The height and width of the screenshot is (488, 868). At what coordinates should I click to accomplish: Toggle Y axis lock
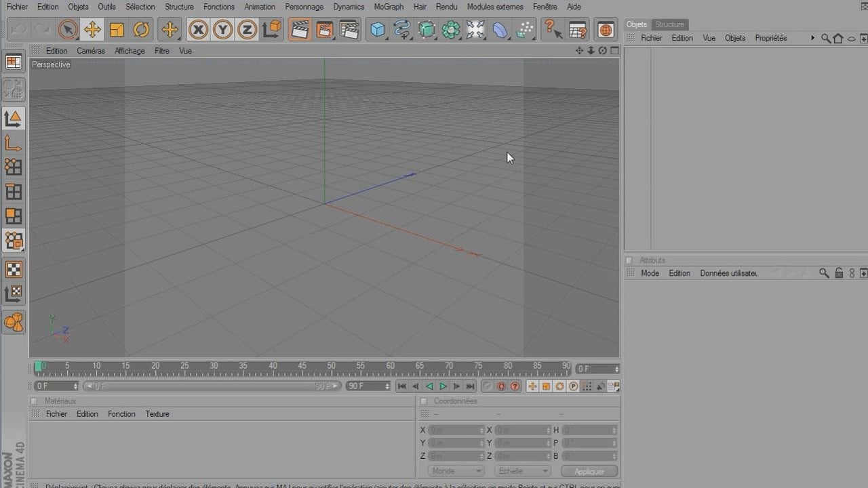222,30
